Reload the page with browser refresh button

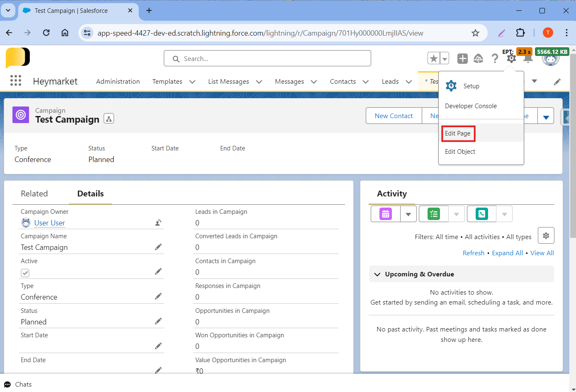pyautogui.click(x=46, y=33)
